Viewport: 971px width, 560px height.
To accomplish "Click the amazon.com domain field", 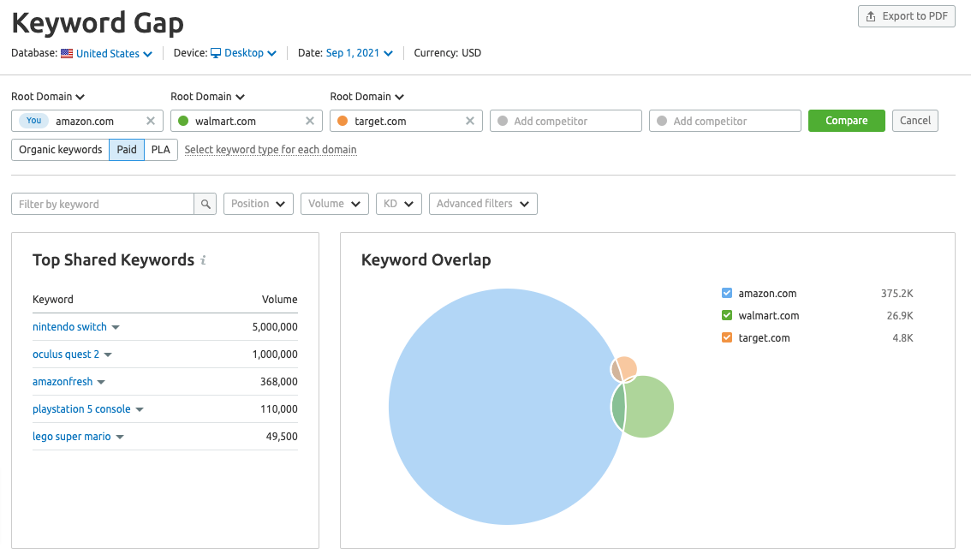I will (87, 121).
